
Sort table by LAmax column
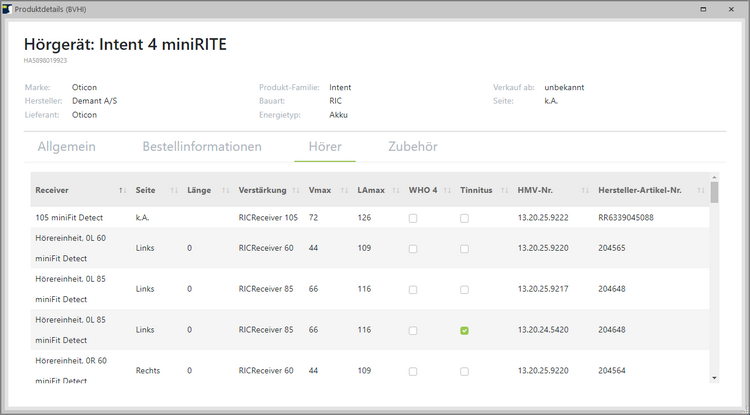coord(396,190)
